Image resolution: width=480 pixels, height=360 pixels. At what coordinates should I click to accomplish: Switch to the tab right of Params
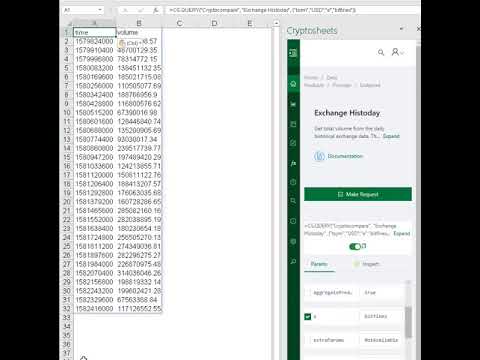(x=367, y=264)
